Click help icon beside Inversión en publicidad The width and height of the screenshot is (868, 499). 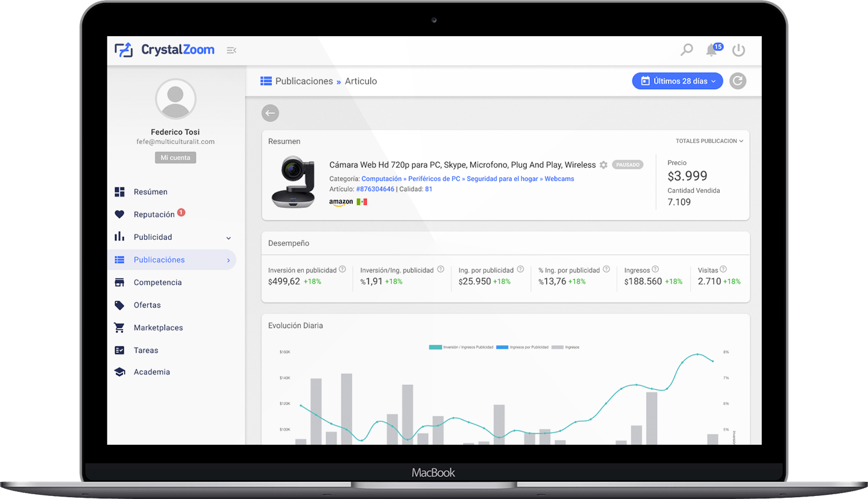[342, 269]
